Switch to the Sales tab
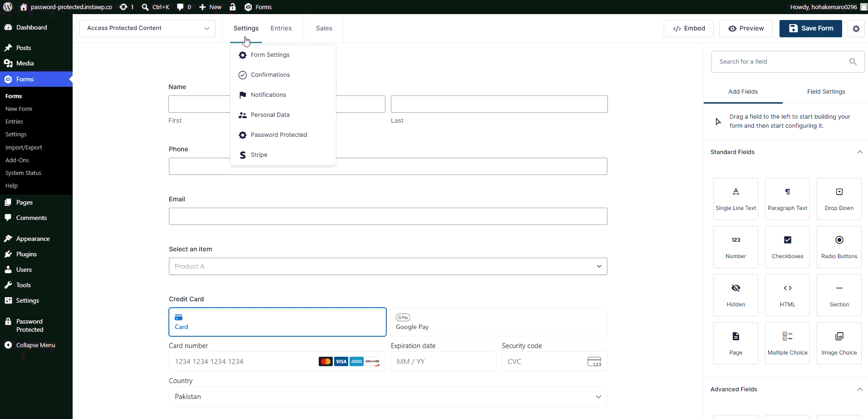This screenshot has height=419, width=868. point(324,28)
